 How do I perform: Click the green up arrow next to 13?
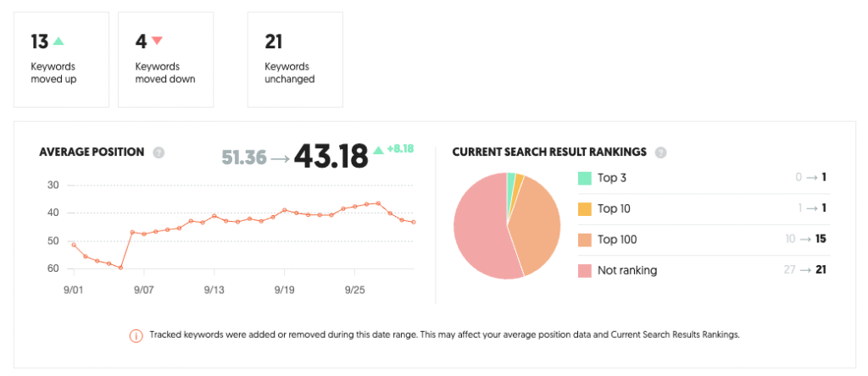click(x=58, y=41)
